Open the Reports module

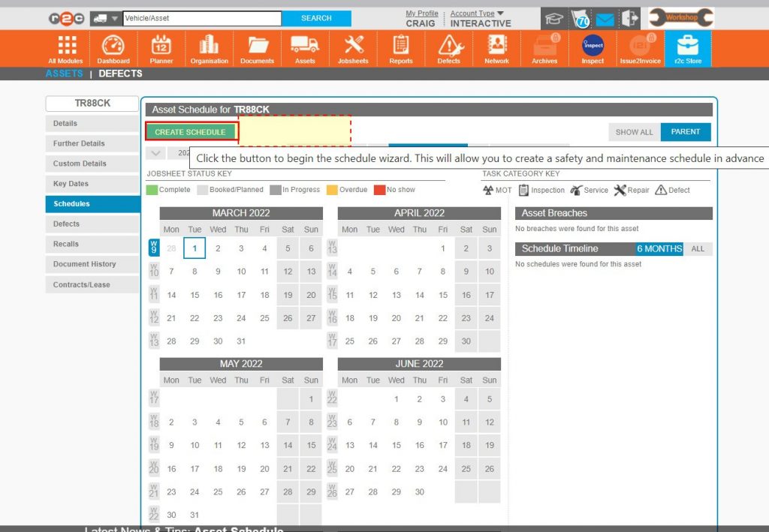pyautogui.click(x=400, y=48)
